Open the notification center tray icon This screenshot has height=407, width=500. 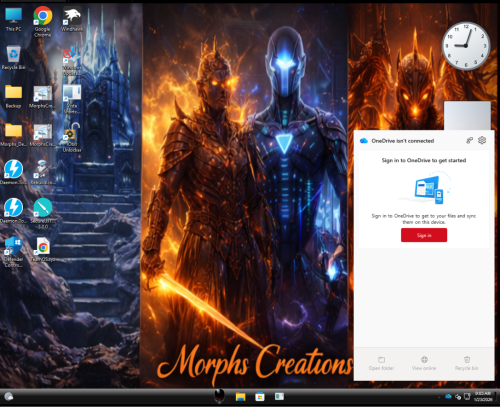(467, 396)
